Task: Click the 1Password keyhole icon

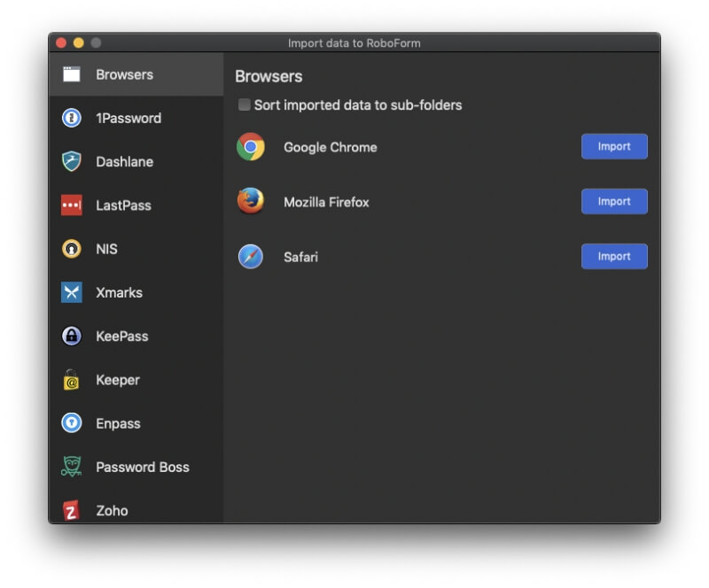Action: point(72,118)
